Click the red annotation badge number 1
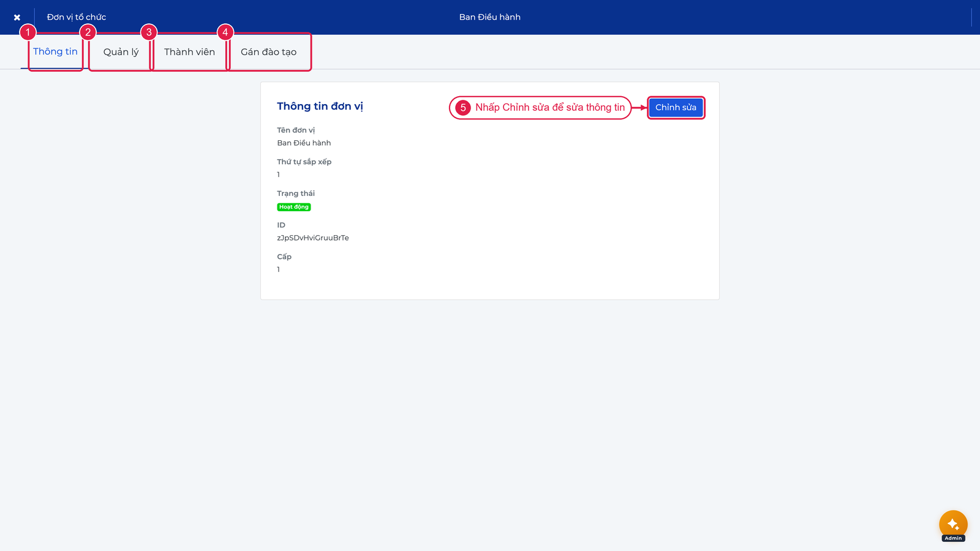 pyautogui.click(x=28, y=32)
